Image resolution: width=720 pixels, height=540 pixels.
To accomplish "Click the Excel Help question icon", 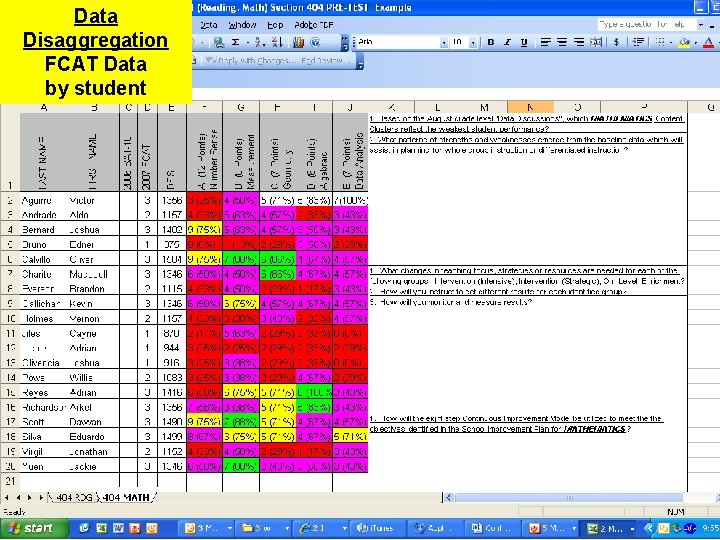I will tap(315, 42).
